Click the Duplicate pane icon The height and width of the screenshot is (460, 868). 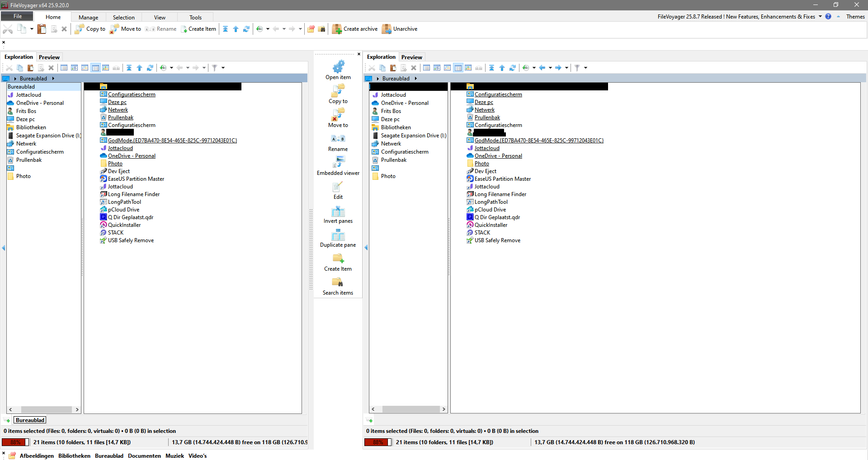pyautogui.click(x=338, y=236)
